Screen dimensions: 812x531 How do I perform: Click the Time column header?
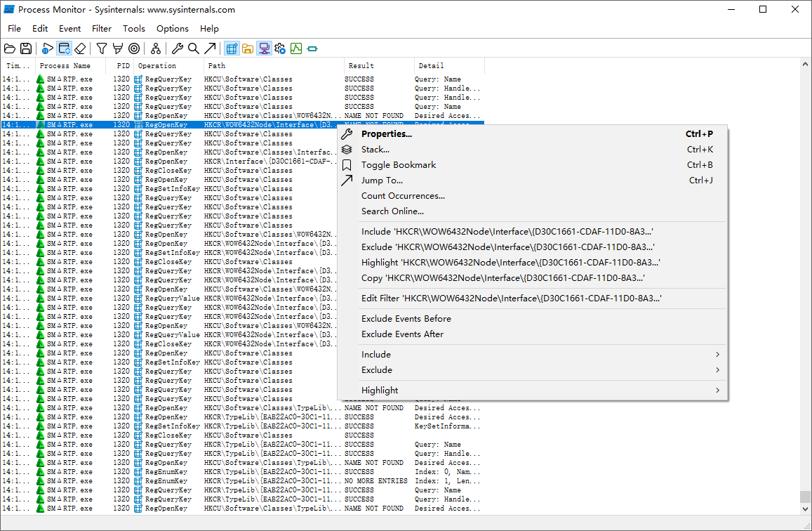pyautogui.click(x=18, y=66)
